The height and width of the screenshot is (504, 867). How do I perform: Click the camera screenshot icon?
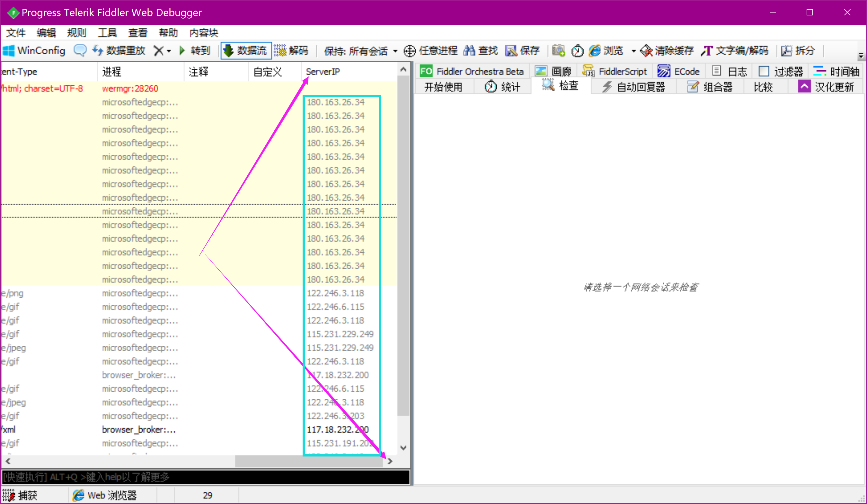[558, 50]
